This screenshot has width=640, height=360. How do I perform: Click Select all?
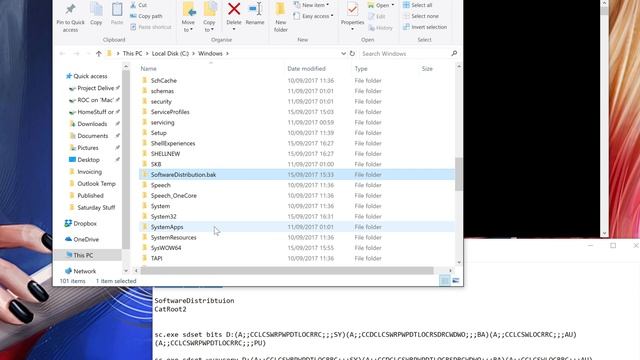click(x=417, y=5)
